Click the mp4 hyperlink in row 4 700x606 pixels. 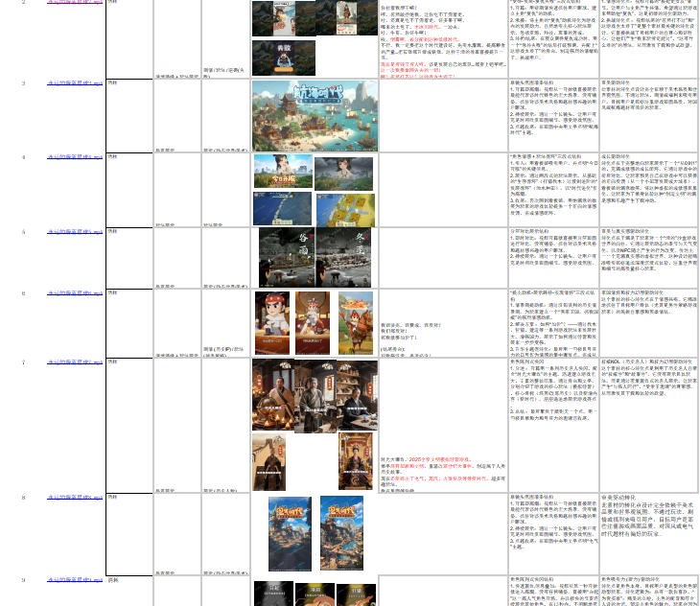(75, 155)
